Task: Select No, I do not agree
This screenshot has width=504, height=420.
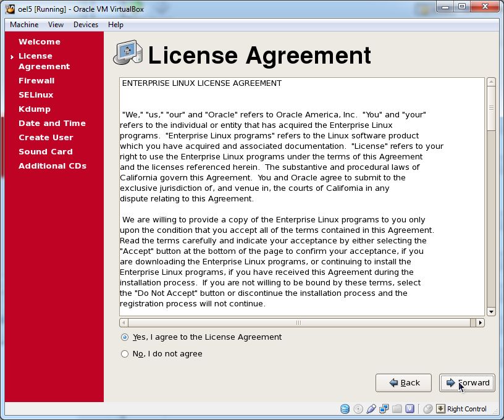Action: 162,354
